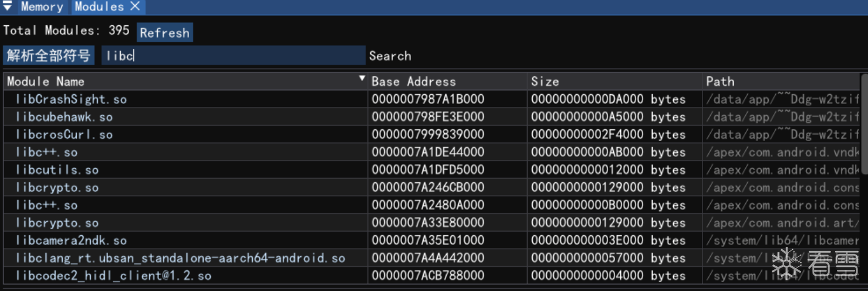Screen dimensions: 868x291
Task: Click size 0000000000004000 bytes cell
Action: click(608, 275)
